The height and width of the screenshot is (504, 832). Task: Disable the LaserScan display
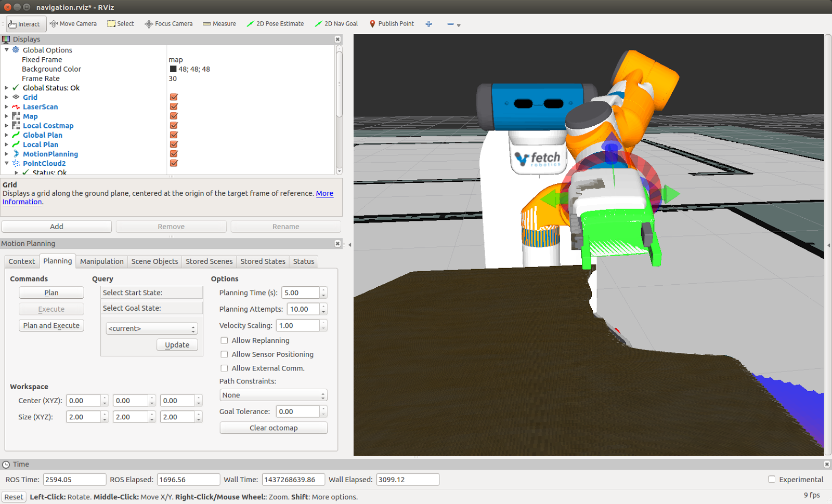tap(173, 107)
